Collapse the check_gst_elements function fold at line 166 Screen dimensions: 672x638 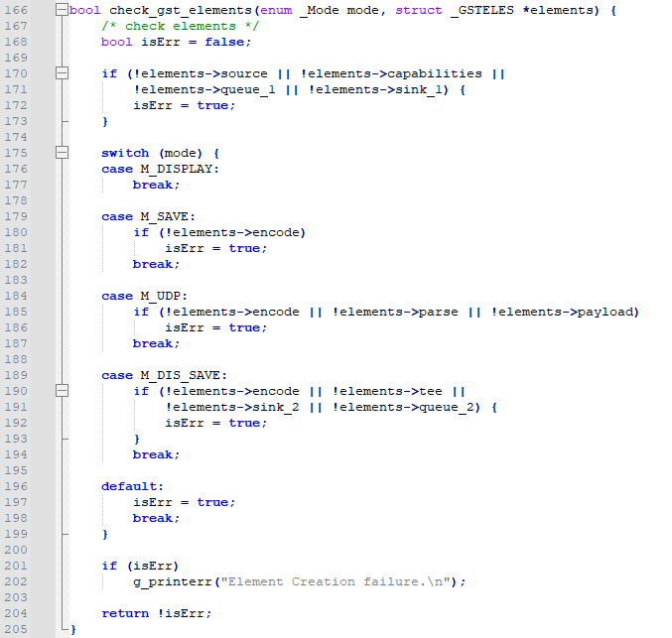click(x=62, y=10)
